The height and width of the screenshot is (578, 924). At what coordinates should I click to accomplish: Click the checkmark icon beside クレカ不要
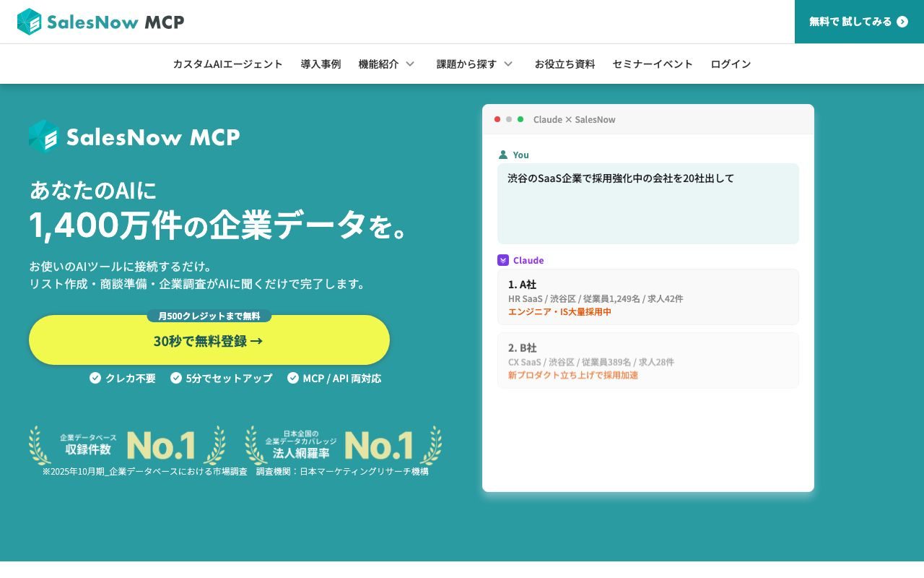(x=95, y=378)
